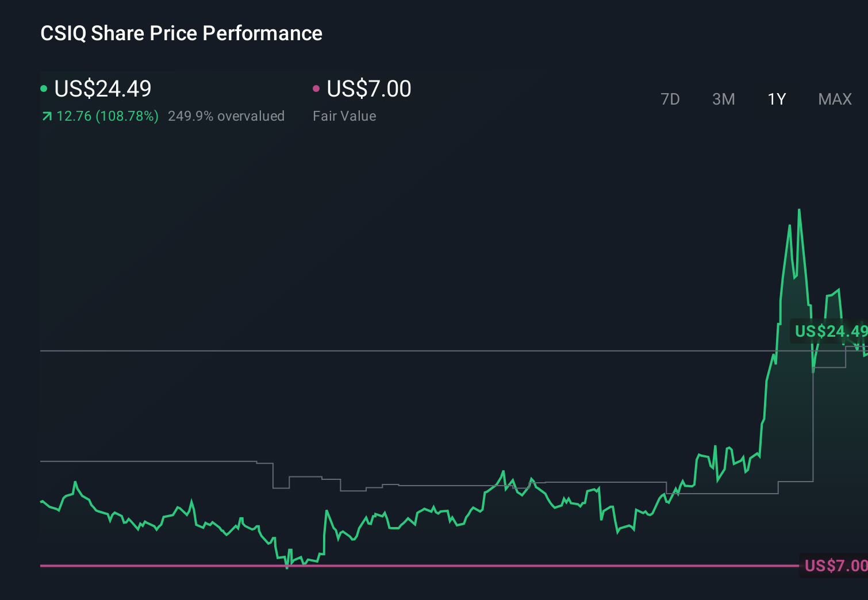Click the CSIQ Share Price Performance title
Screen dimensions: 868x600
click(x=180, y=33)
